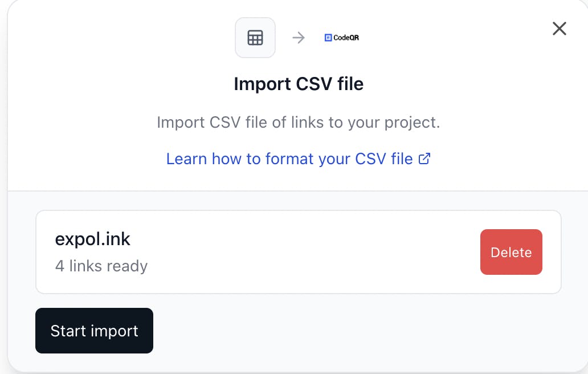
Task: Click the right arrow between the logos
Action: (299, 38)
